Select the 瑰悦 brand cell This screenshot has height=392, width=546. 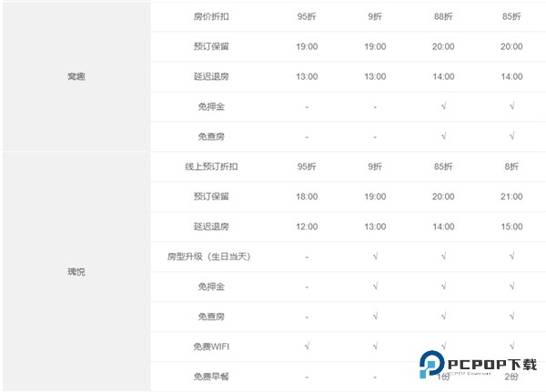[76, 272]
